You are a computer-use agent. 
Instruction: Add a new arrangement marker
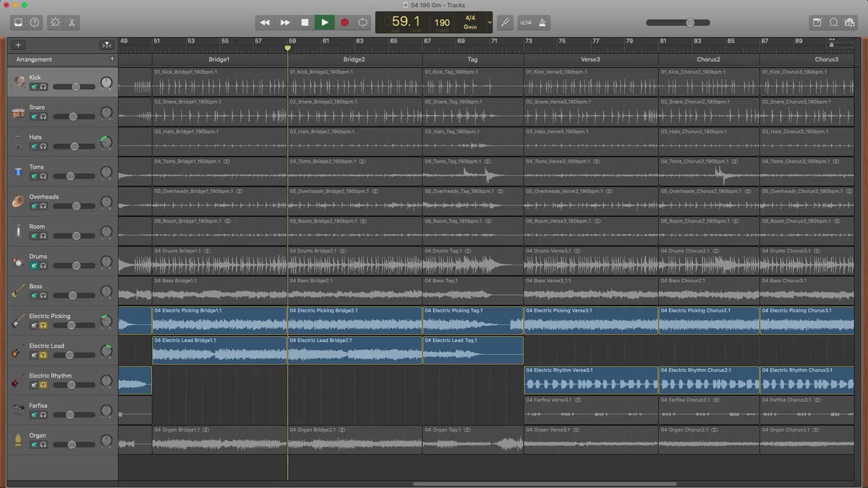(111, 59)
